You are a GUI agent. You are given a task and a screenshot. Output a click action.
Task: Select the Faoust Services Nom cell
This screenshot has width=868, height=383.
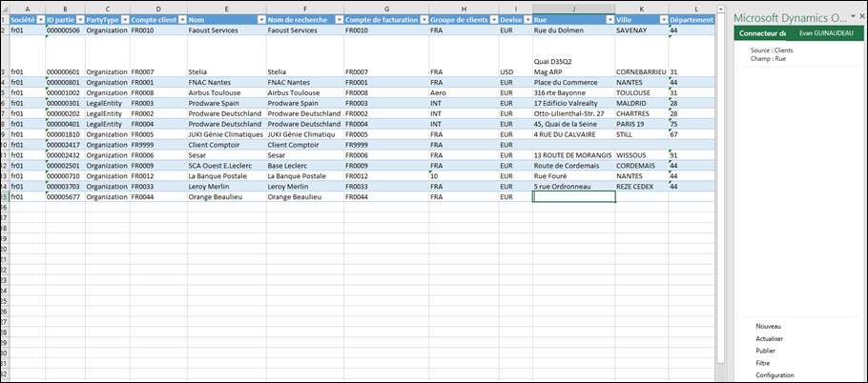(x=227, y=30)
